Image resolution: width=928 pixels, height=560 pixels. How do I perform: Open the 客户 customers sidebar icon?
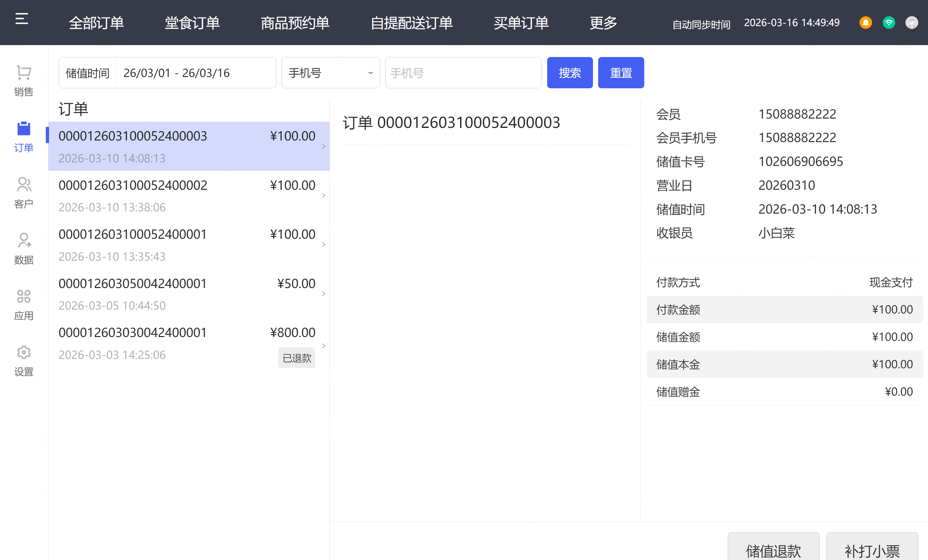coord(24,185)
